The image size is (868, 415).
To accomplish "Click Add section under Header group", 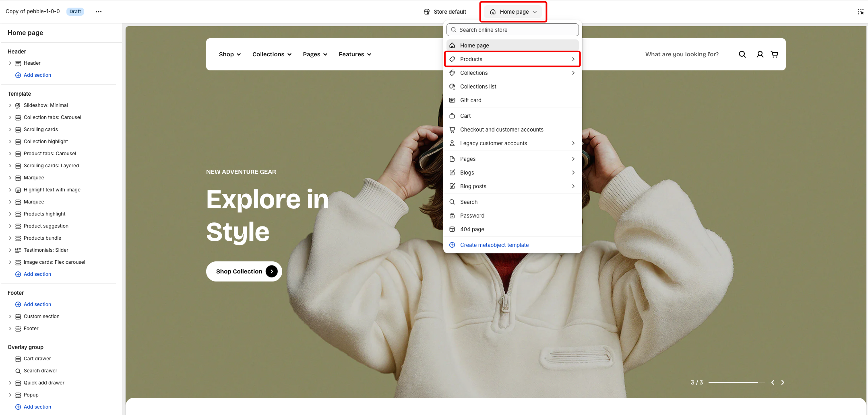I will click(x=33, y=75).
